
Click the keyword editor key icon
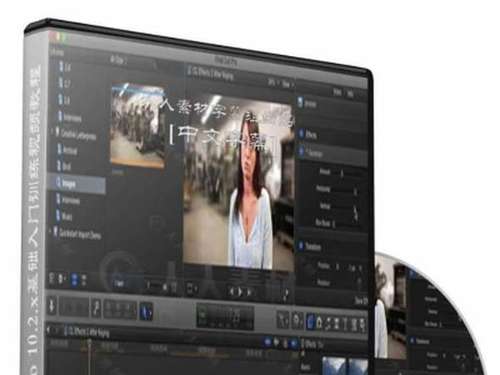point(96,307)
